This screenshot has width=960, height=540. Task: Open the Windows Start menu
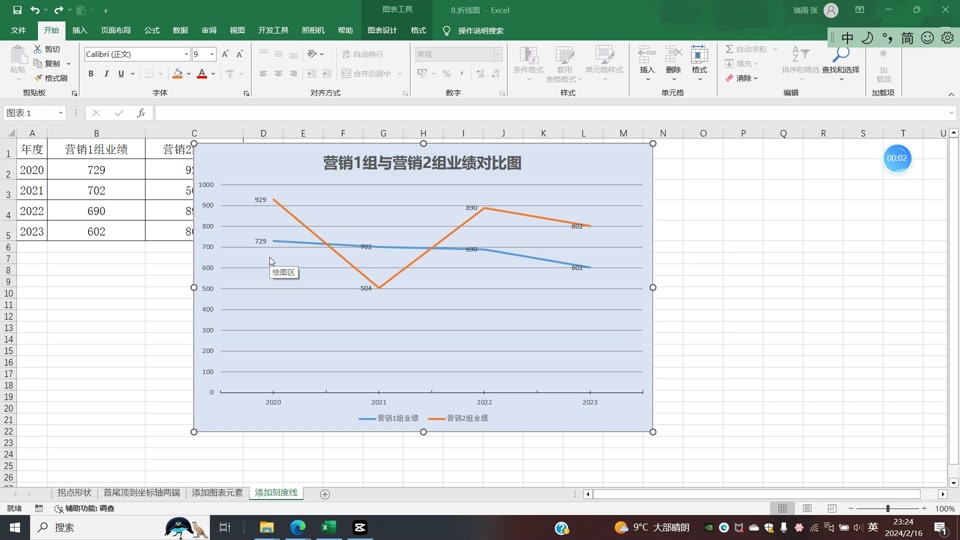[15, 527]
